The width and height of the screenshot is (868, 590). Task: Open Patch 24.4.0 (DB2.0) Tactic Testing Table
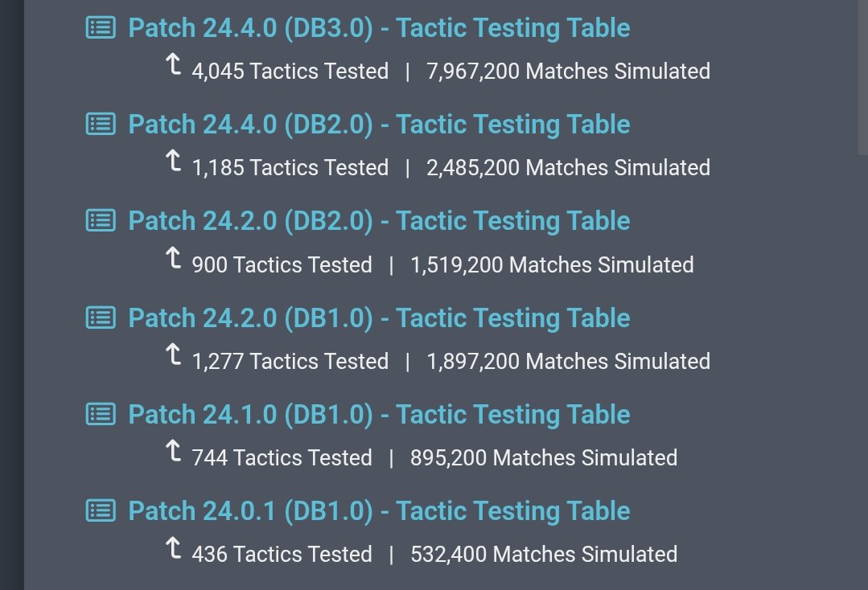pos(379,125)
